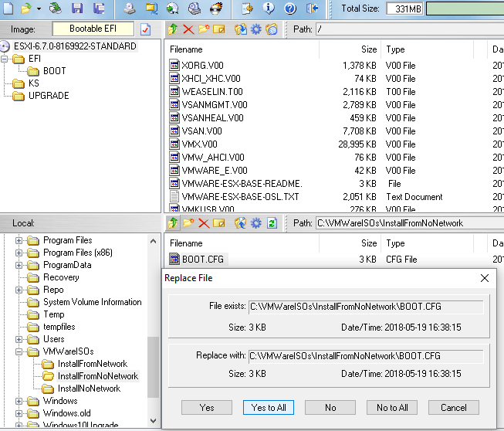Click the Save As toolbar icon
Viewport: 504px width, 431px height.
coord(99,8)
